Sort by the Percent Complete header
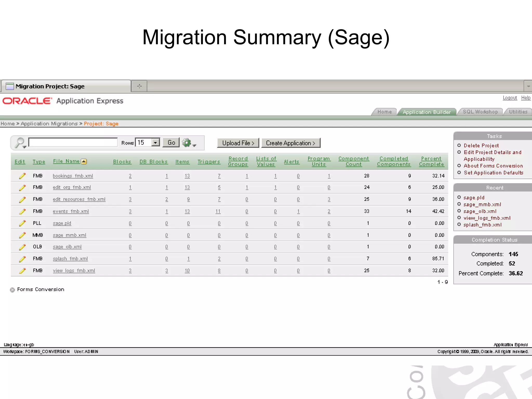532x399 pixels. tap(431, 161)
